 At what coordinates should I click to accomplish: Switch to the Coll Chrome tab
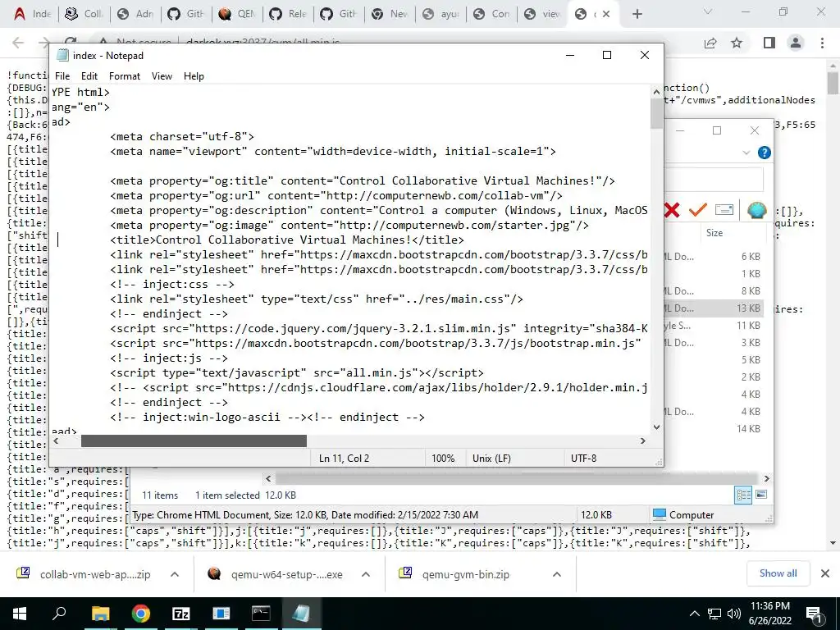(84, 14)
